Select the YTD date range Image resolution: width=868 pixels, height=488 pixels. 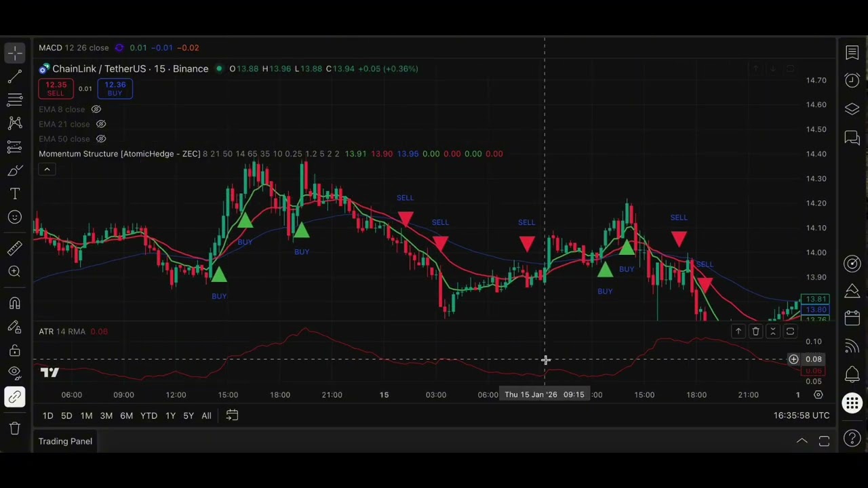pyautogui.click(x=149, y=415)
